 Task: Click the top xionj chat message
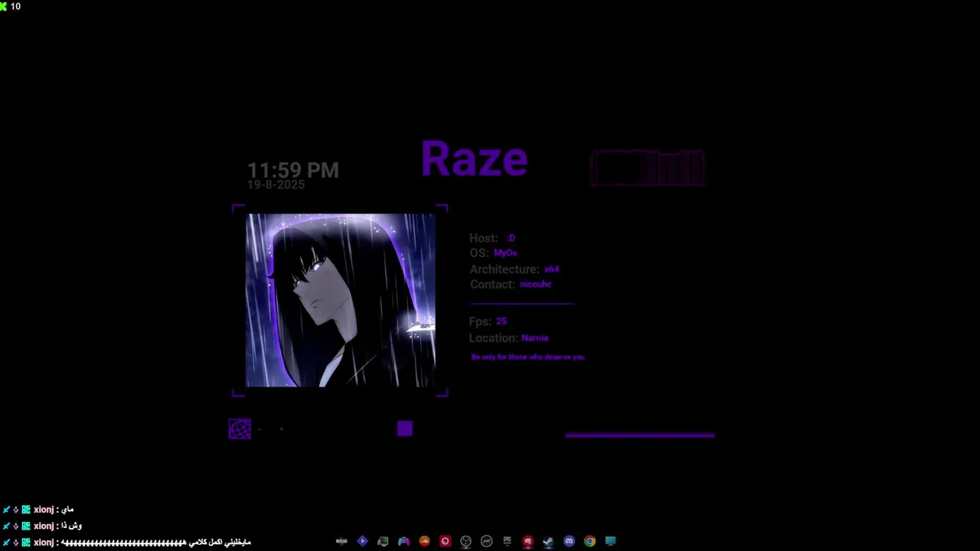[38, 510]
